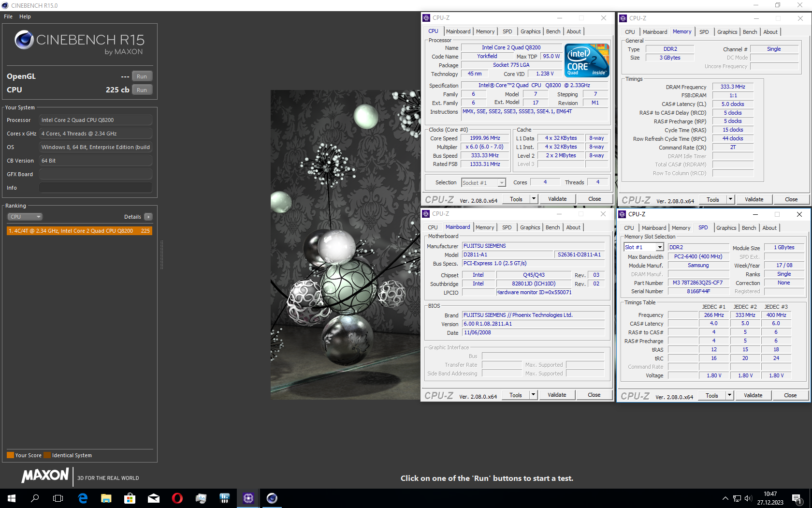Image resolution: width=812 pixels, height=508 pixels.
Task: Click the Info field in Your System
Action: click(96, 188)
